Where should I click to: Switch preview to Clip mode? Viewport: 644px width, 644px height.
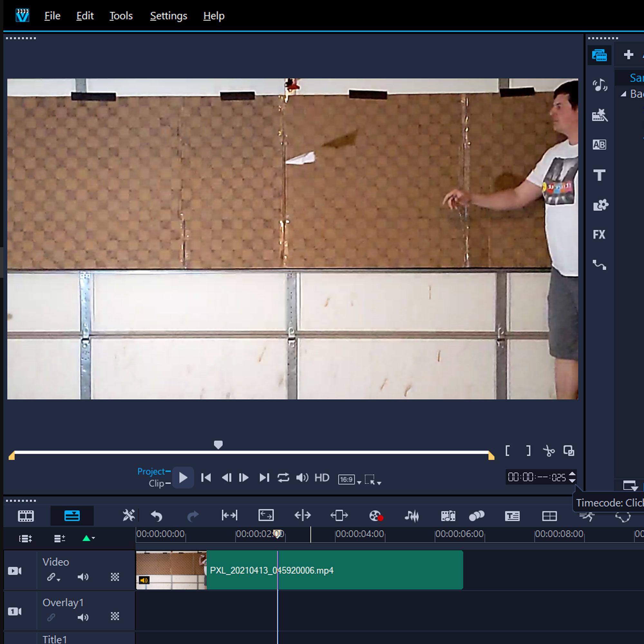(x=157, y=483)
